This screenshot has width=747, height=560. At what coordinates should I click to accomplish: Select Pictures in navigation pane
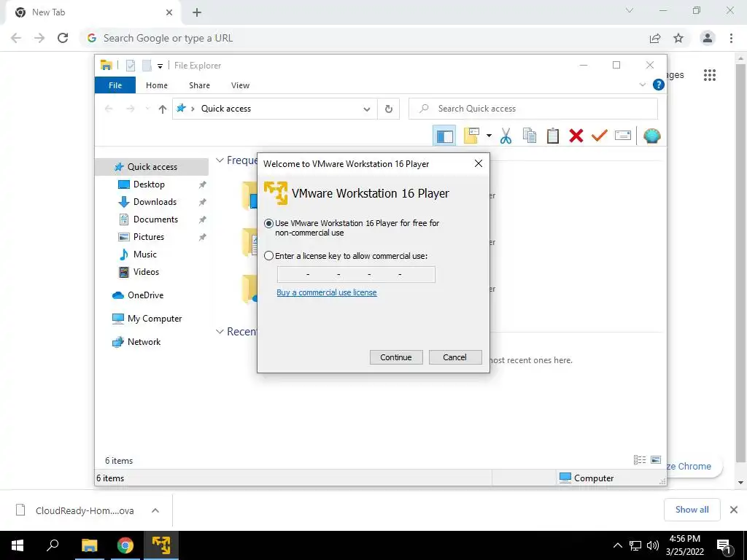coord(148,237)
